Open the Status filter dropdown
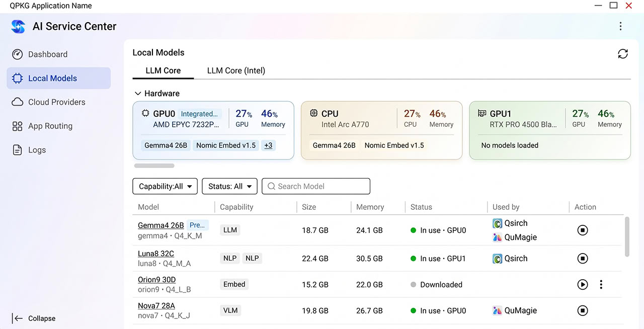Screen dimensions: 644x329 [x=229, y=186]
